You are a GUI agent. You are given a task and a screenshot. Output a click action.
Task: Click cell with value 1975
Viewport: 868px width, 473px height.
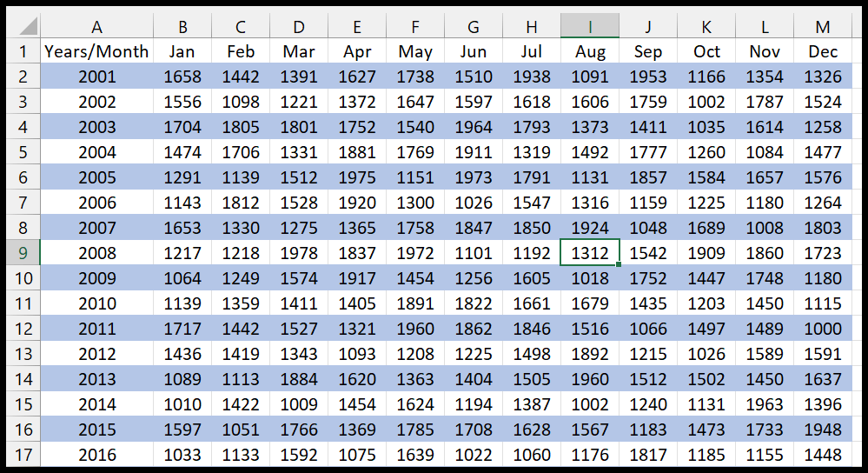point(357,177)
